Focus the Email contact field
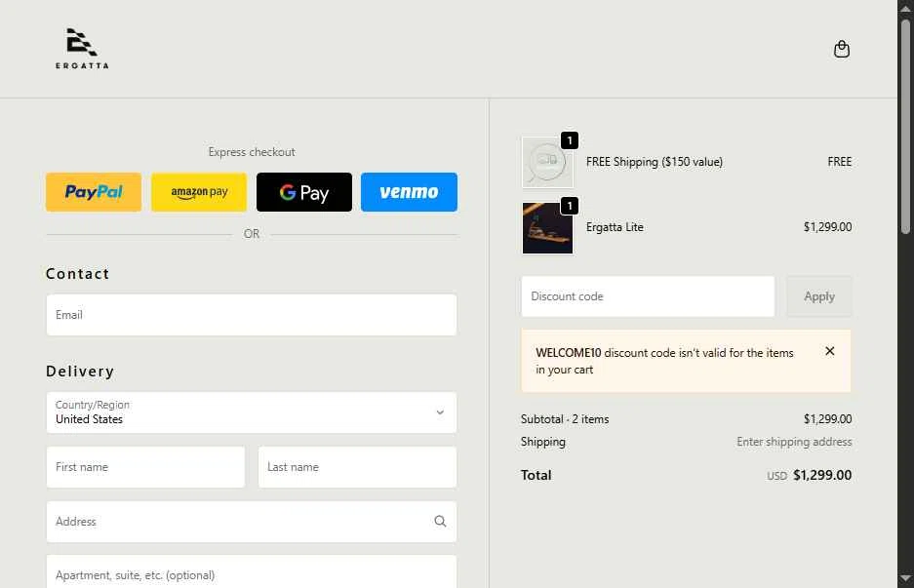914x588 pixels. [x=252, y=315]
